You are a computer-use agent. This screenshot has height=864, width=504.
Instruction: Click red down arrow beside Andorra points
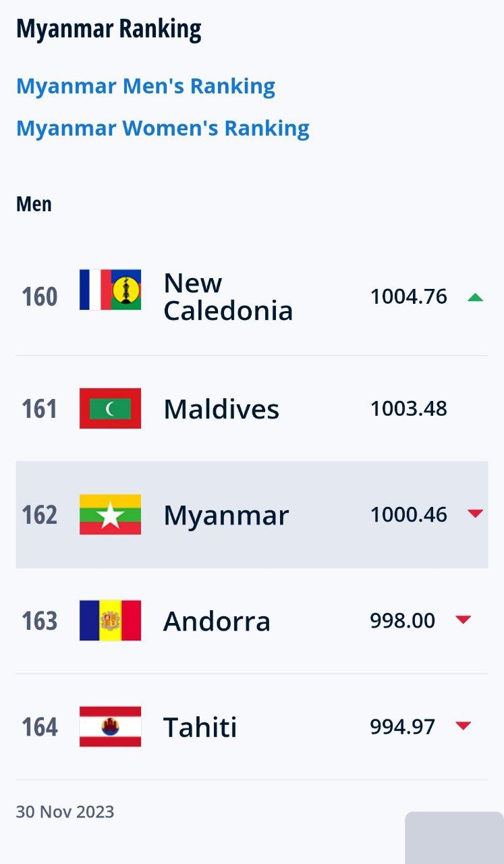(x=463, y=620)
